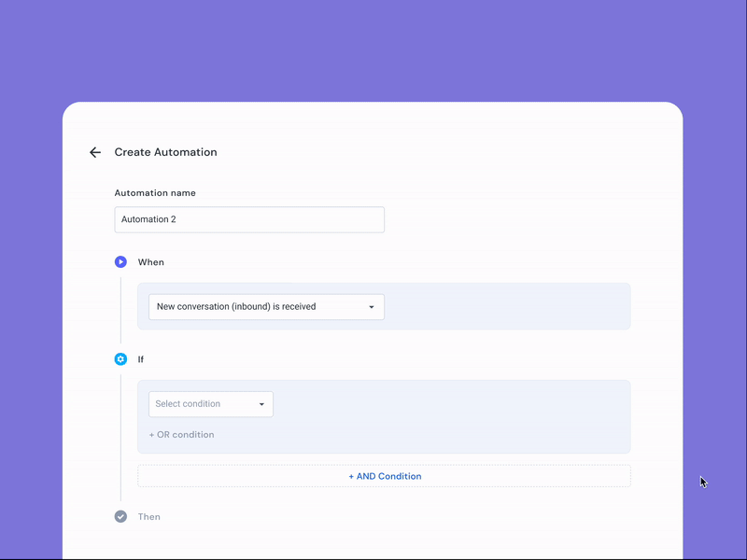Click the When step play icon
747x560 pixels.
120,262
